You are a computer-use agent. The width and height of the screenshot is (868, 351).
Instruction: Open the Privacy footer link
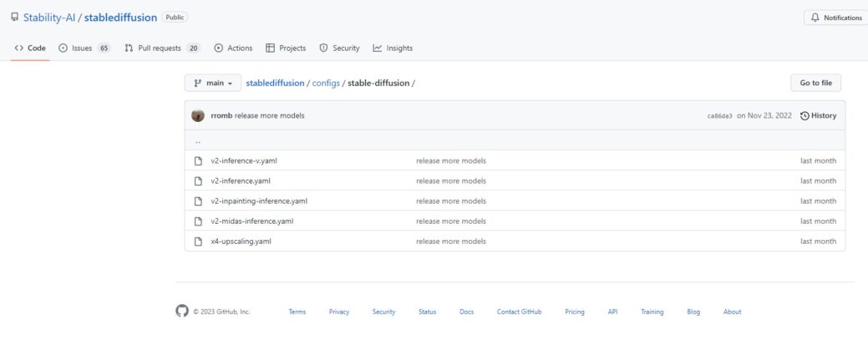click(x=339, y=312)
